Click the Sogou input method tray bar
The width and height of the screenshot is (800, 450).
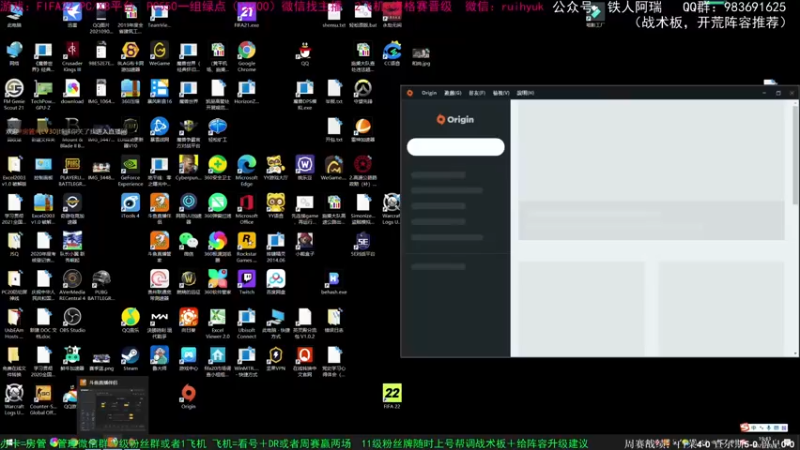[x=764, y=428]
